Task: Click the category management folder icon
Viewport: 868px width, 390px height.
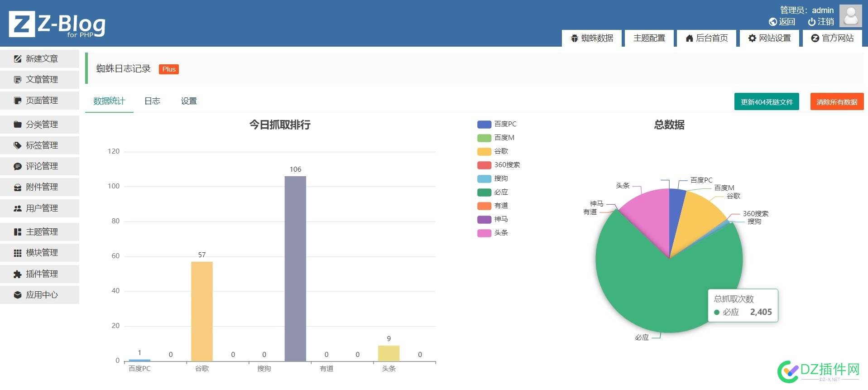Action: 18,125
